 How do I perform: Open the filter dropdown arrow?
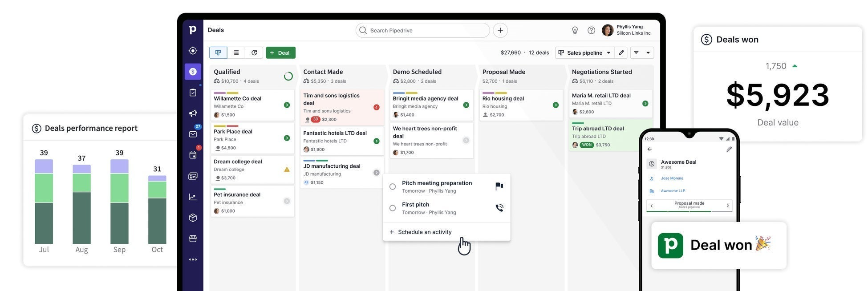(x=648, y=53)
